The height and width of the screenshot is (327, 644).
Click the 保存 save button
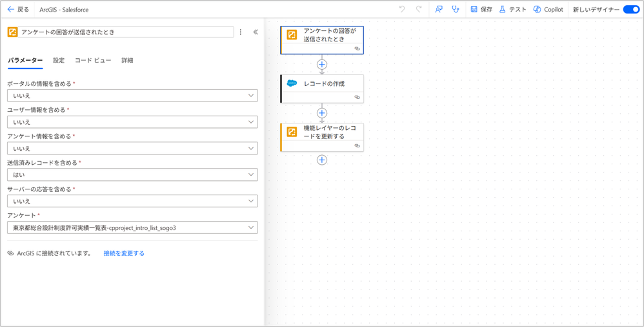[481, 10]
